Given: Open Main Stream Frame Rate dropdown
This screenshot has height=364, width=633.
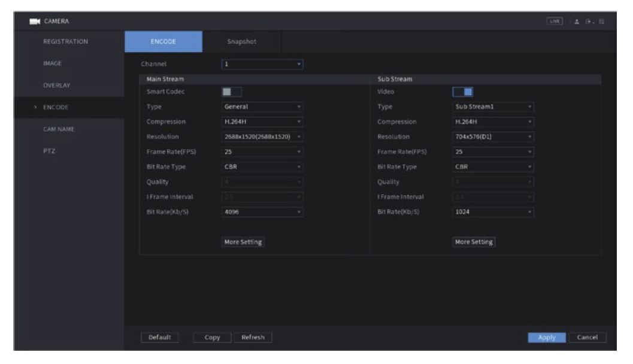Looking at the screenshot, I should pyautogui.click(x=262, y=152).
